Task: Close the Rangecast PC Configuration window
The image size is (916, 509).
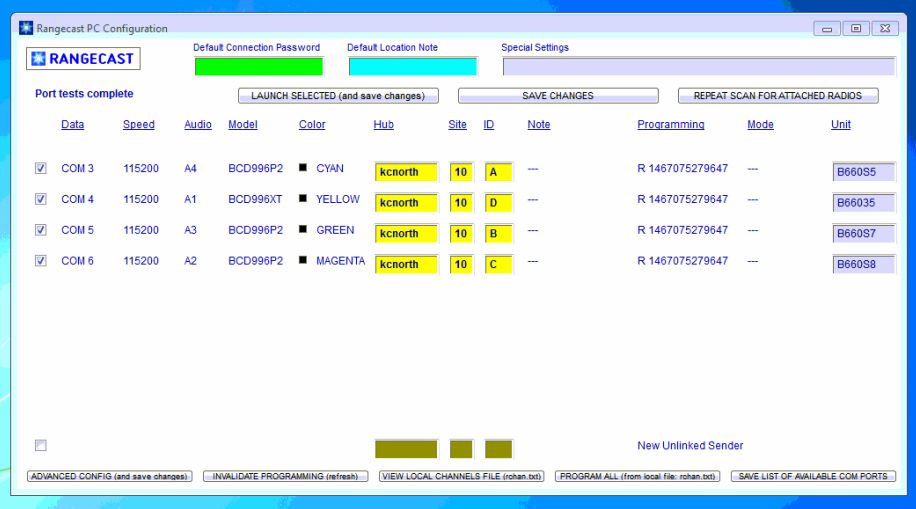Action: pyautogui.click(x=885, y=28)
